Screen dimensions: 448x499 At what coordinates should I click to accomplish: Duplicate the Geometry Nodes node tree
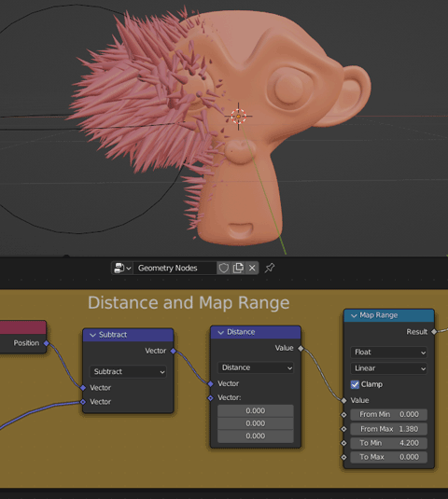[238, 268]
